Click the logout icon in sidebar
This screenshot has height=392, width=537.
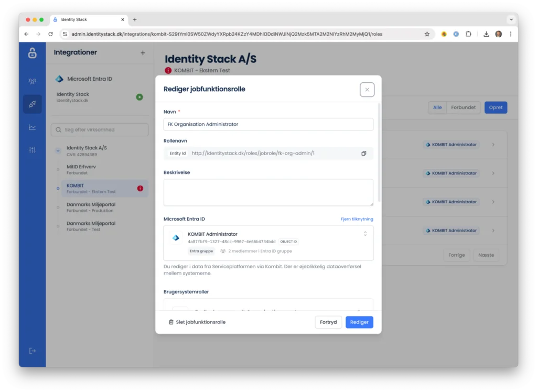(33, 351)
